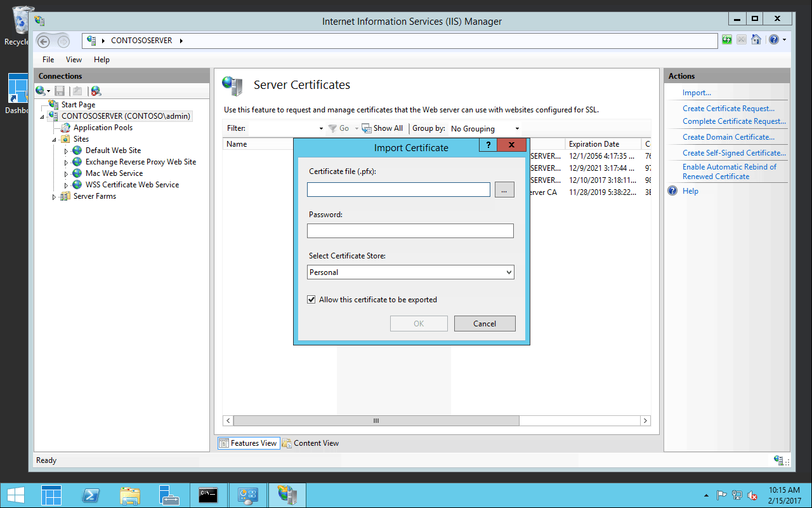Click Enable Automatic Rebind of Renewed Certificate

tap(730, 171)
